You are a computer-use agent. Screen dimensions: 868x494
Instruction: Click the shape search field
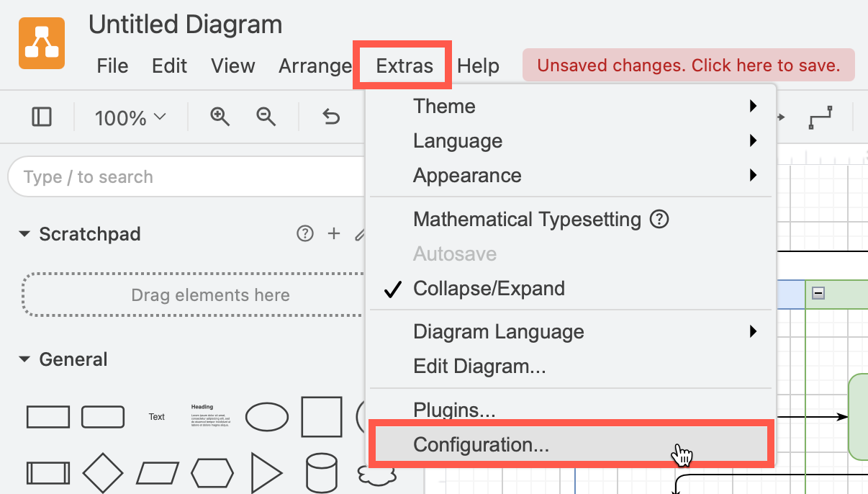coord(187,177)
